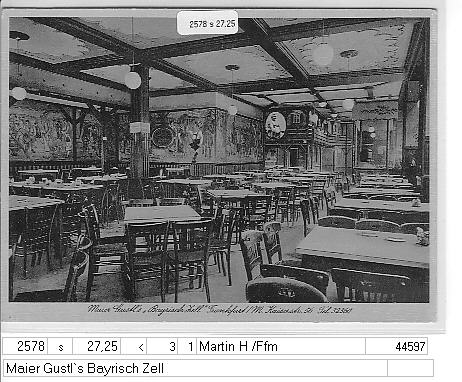Select the cell containing number 3
This screenshot has width=462, height=382.
(x=162, y=346)
